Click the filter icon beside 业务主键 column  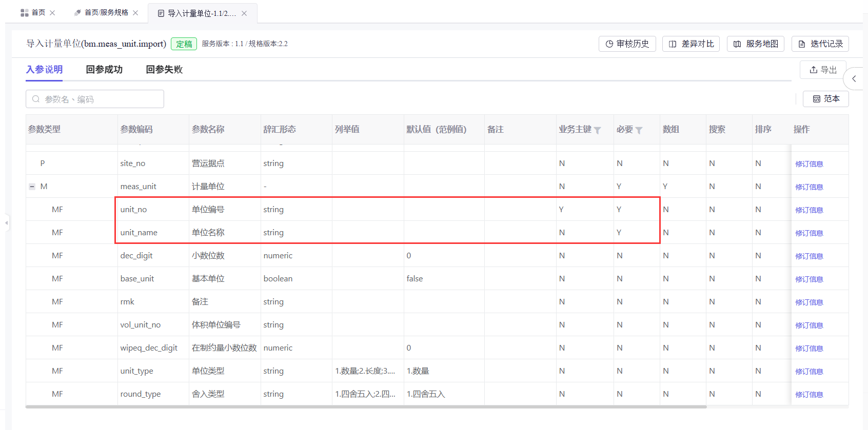[x=597, y=130]
